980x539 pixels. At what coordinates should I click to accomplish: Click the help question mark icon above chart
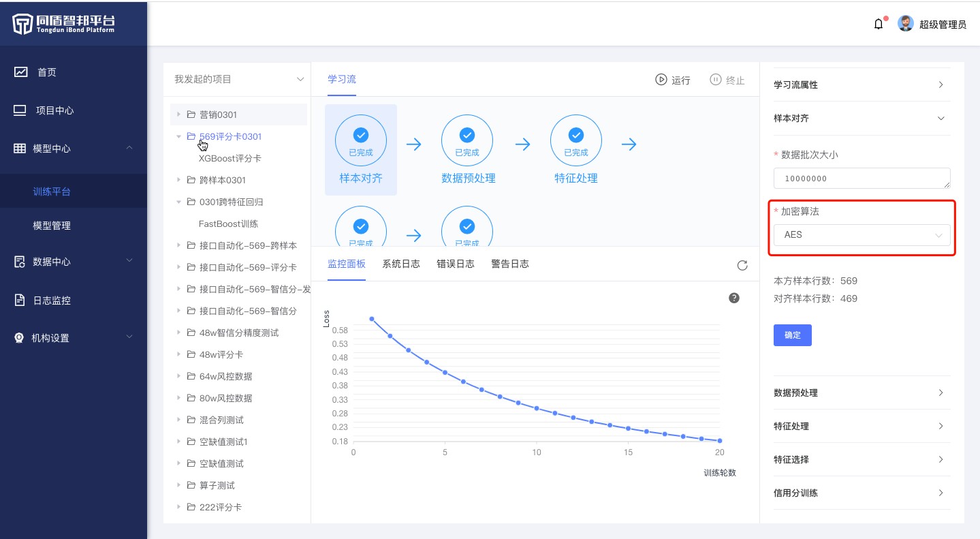[x=734, y=298]
